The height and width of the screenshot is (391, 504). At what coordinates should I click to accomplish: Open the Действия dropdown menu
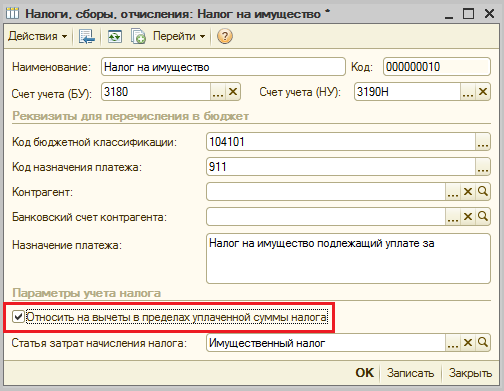(37, 36)
